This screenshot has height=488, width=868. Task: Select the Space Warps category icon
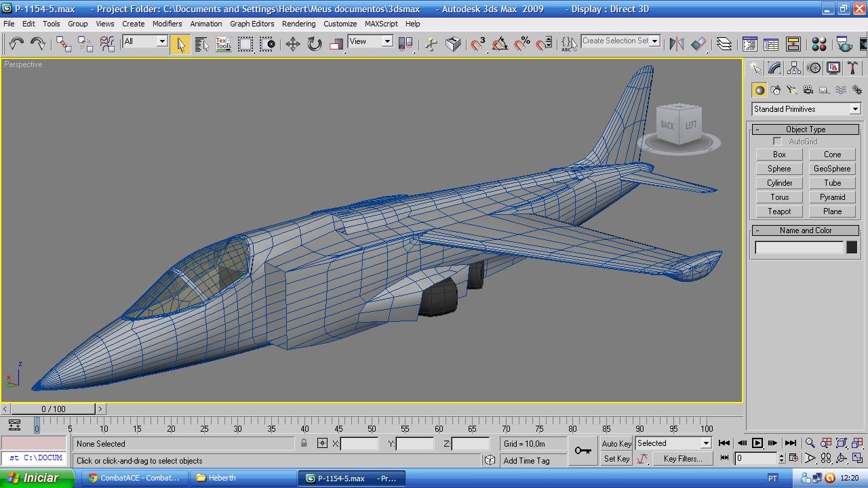click(841, 90)
